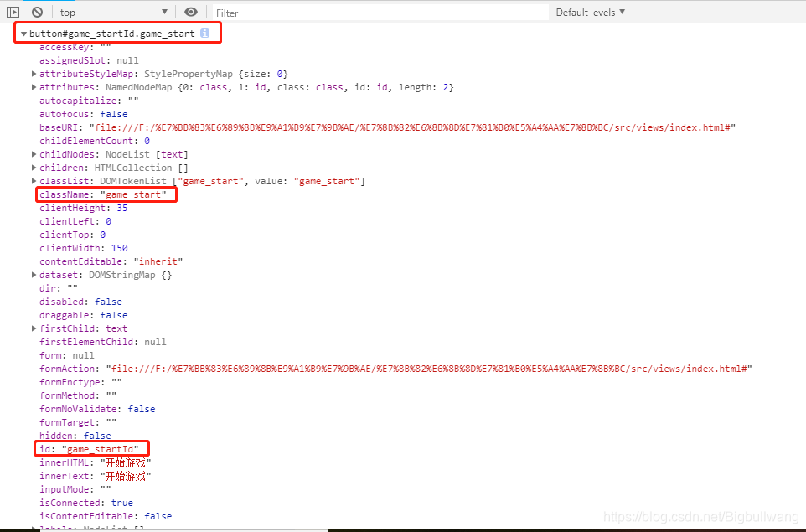The width and height of the screenshot is (806, 532).
Task: Toggle the console sidebar icon
Action: pos(12,12)
